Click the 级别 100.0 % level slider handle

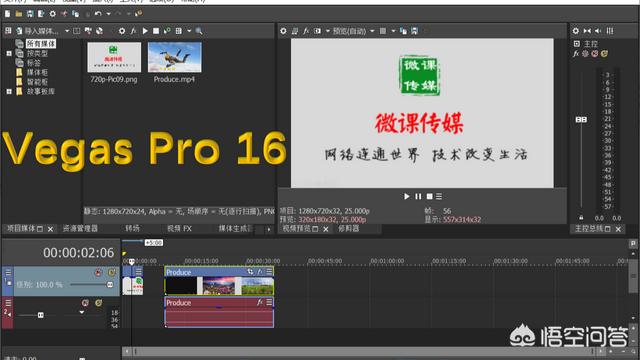[x=110, y=284]
